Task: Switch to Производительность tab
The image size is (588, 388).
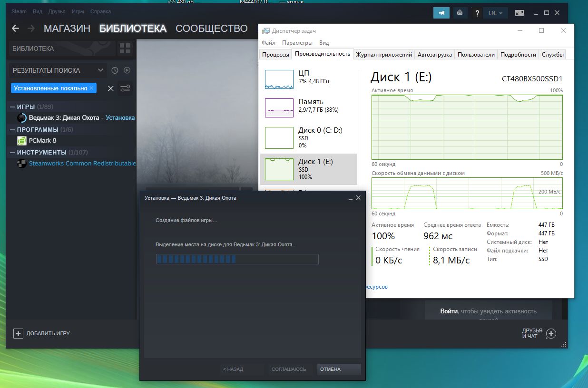Action: [x=323, y=54]
